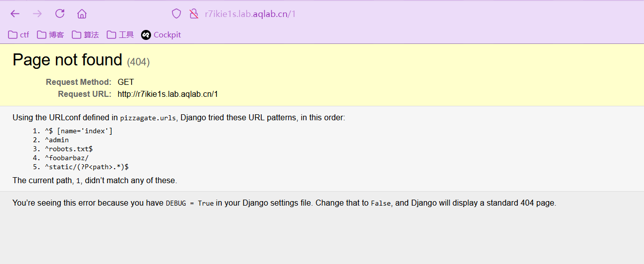This screenshot has height=264, width=644.
Task: Click the browser back arrow
Action: 15,13
